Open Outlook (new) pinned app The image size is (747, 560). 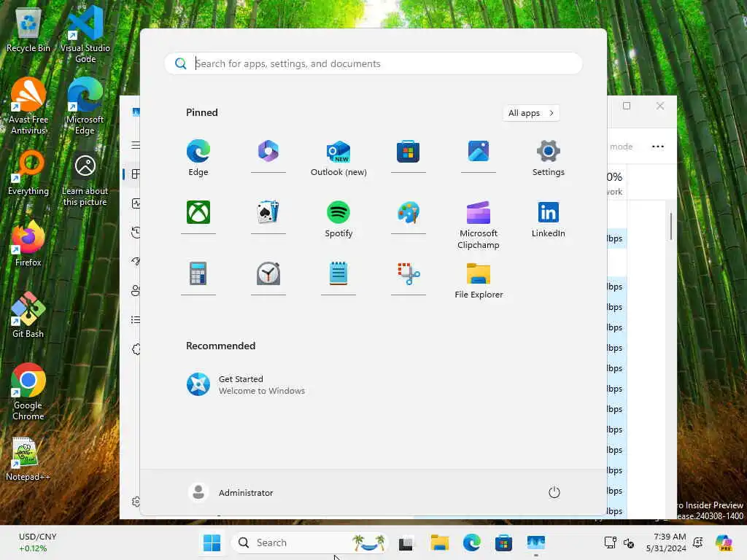(x=338, y=157)
